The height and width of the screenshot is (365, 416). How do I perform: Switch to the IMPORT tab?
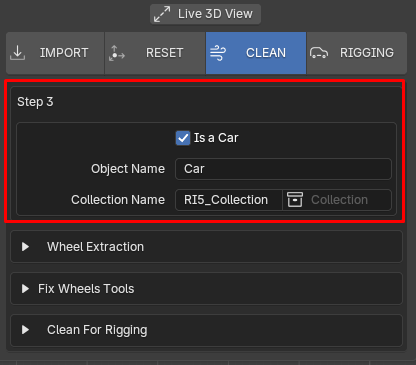point(55,53)
